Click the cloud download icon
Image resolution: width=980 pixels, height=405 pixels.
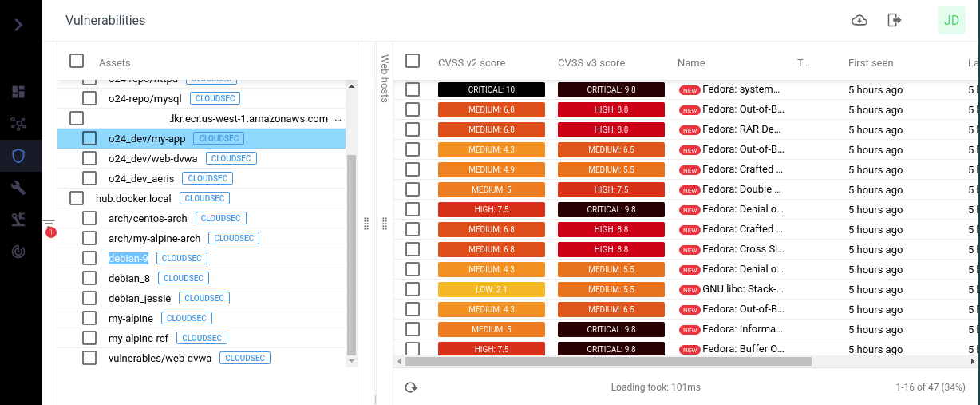pos(859,20)
